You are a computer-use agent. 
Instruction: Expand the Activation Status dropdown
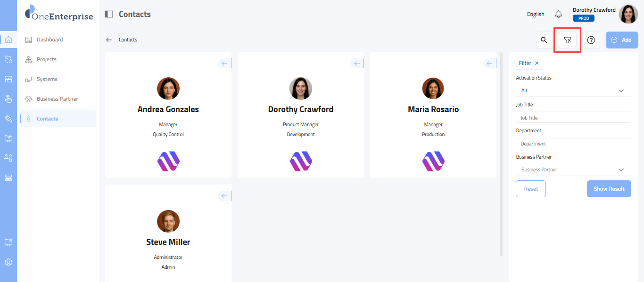pyautogui.click(x=573, y=90)
